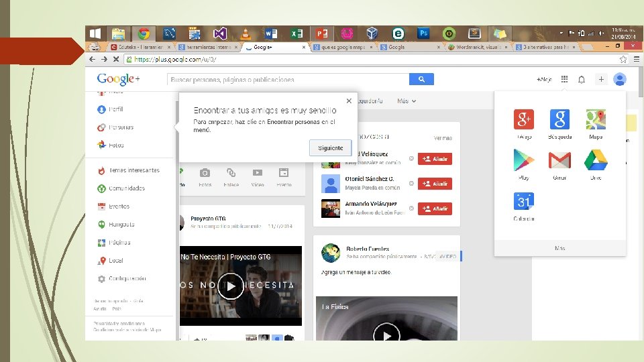
Task: Switch to the Wordmark.it tab
Action: (x=478, y=47)
